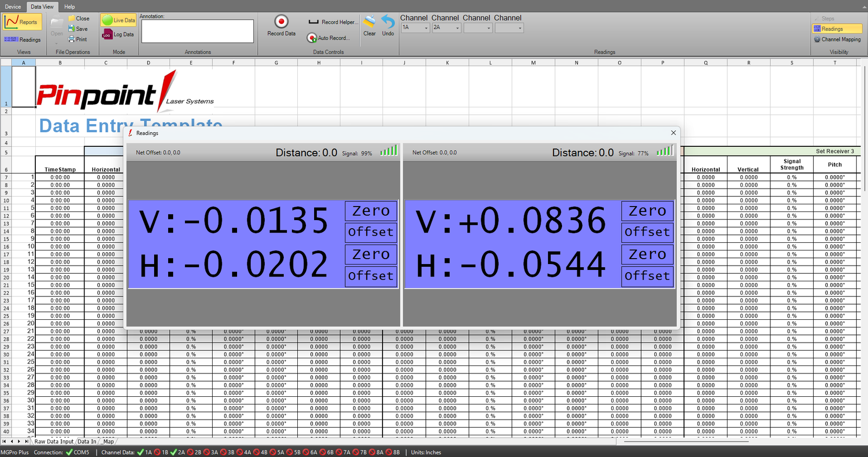This screenshot has width=868, height=457.
Task: Click Offset beside the H:-0.0544 reading
Action: click(647, 276)
